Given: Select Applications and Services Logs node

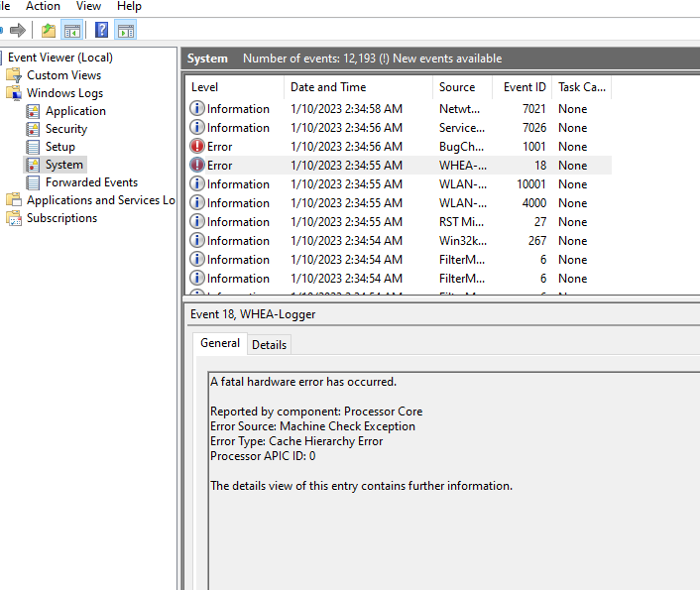Looking at the screenshot, I should click(100, 200).
